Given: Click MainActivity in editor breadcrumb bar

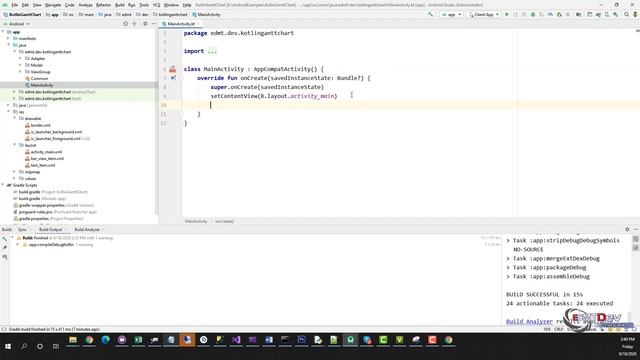Looking at the screenshot, I should pyautogui.click(x=196, y=221).
